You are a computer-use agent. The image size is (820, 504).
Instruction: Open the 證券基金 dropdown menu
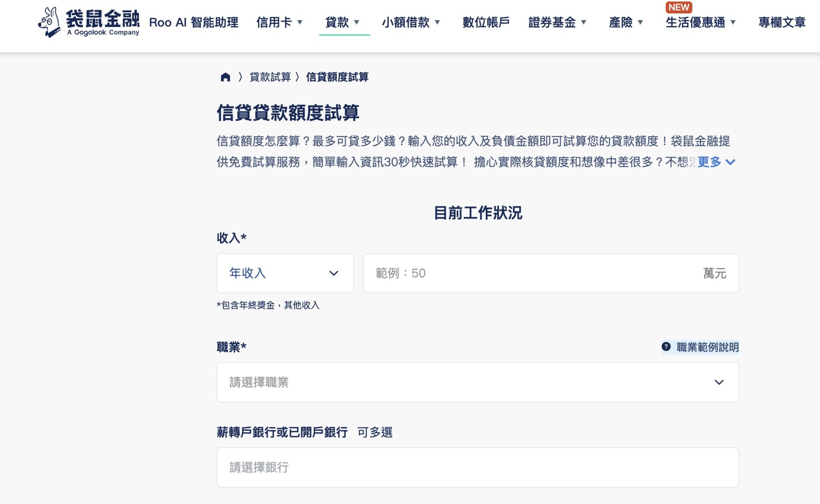point(557,23)
